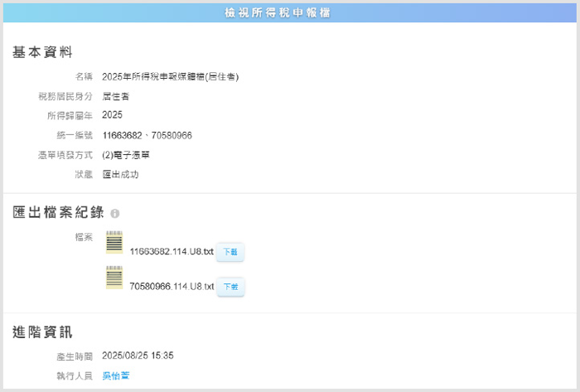Click the 檢視所得稅申報檔 title bar

[x=290, y=12]
